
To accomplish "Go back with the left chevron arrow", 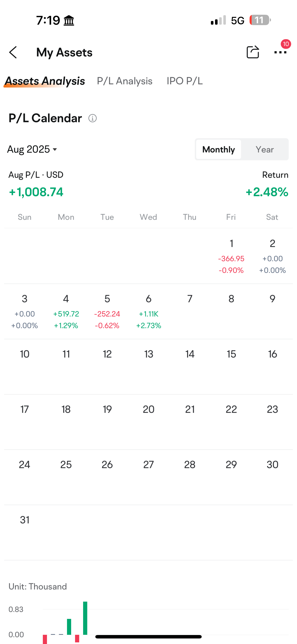I will (x=13, y=52).
